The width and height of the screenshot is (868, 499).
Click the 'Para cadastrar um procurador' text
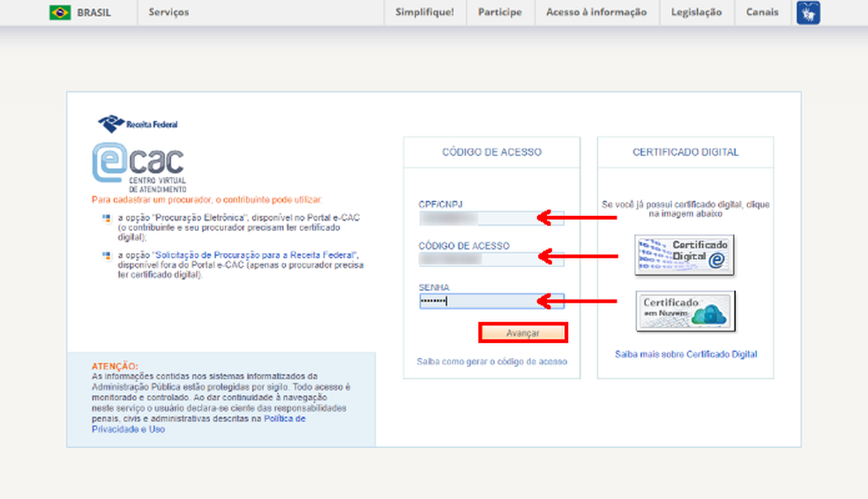(206, 200)
